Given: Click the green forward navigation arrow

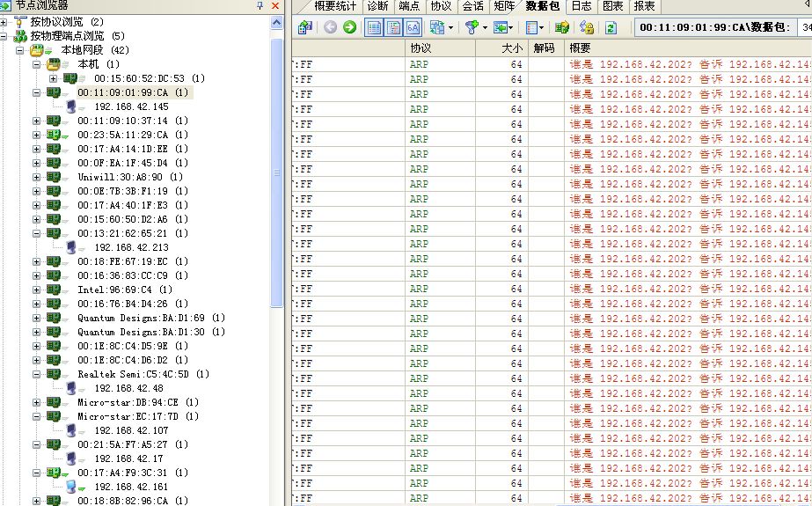Looking at the screenshot, I should pos(349,27).
